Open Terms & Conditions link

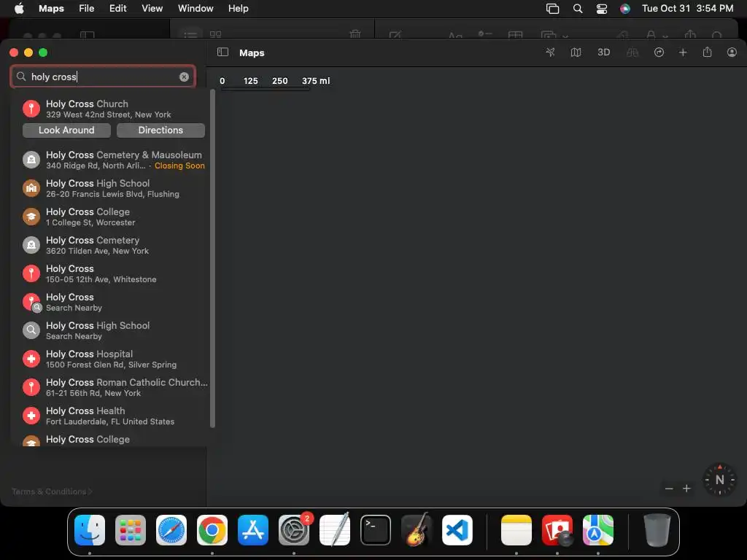(52, 491)
